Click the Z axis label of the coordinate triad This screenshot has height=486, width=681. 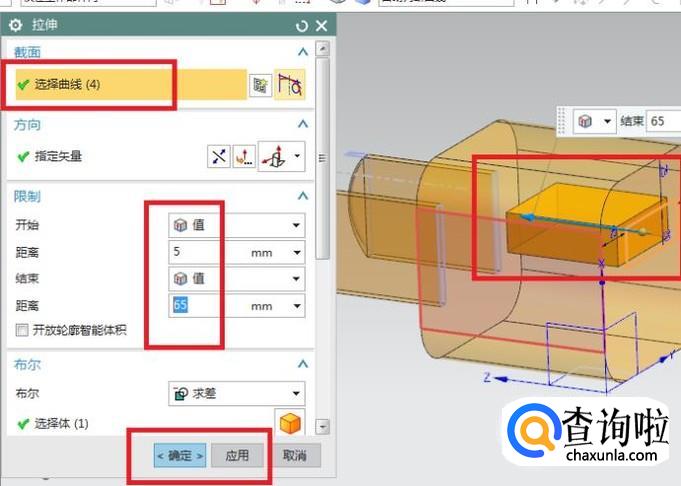(x=487, y=377)
